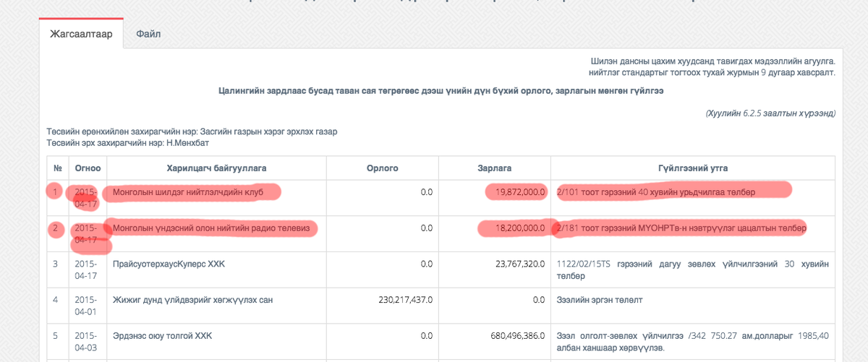The height and width of the screenshot is (362, 868).
Task: Click expense amount 19,872,000.0
Action: click(520, 192)
